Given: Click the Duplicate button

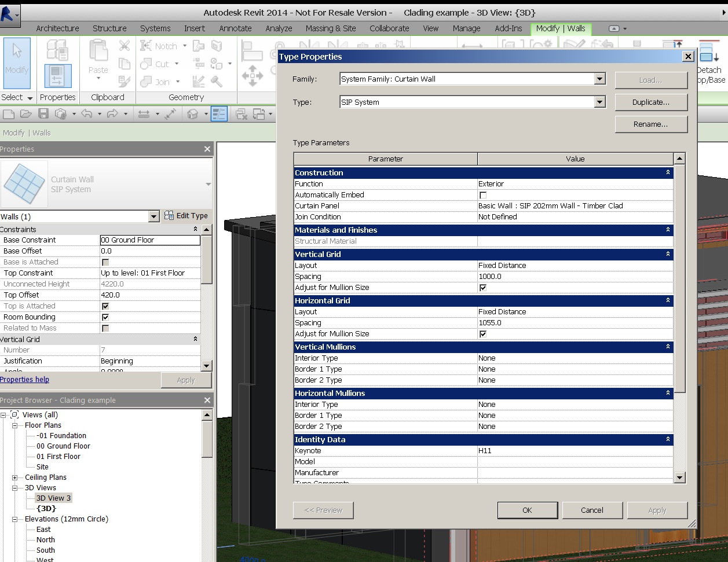Looking at the screenshot, I should (651, 102).
